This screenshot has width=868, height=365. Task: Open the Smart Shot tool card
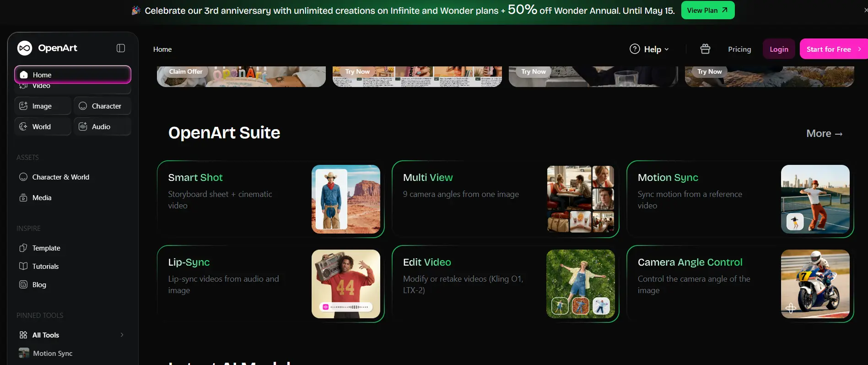point(270,199)
